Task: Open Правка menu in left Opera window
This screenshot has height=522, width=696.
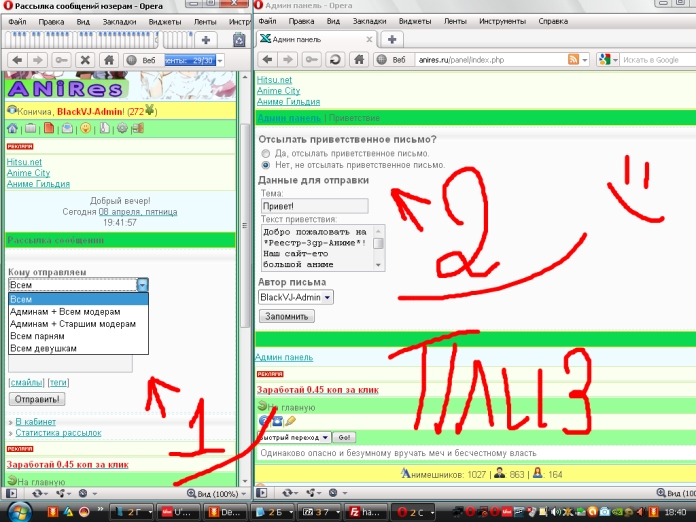Action: coord(51,22)
